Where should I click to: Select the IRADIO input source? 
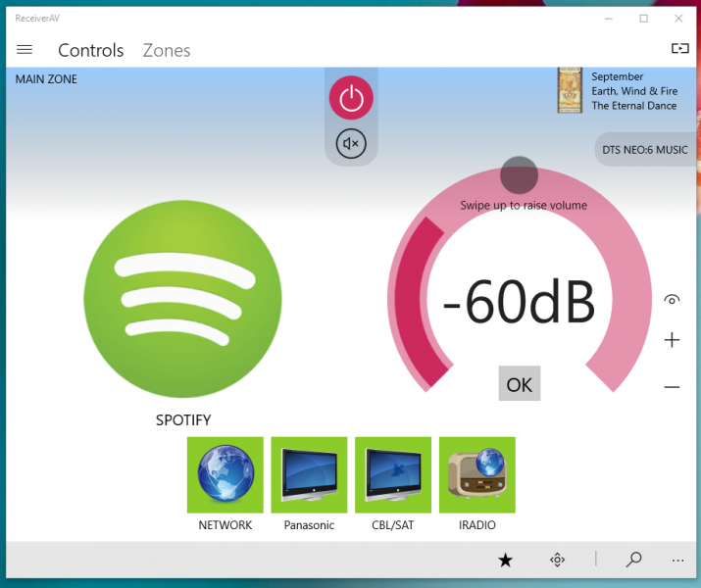(x=477, y=475)
